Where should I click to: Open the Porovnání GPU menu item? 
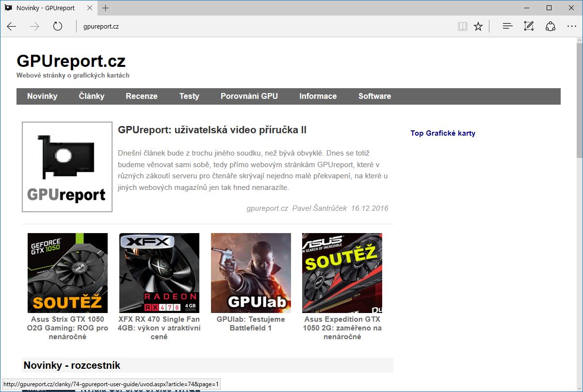point(249,96)
